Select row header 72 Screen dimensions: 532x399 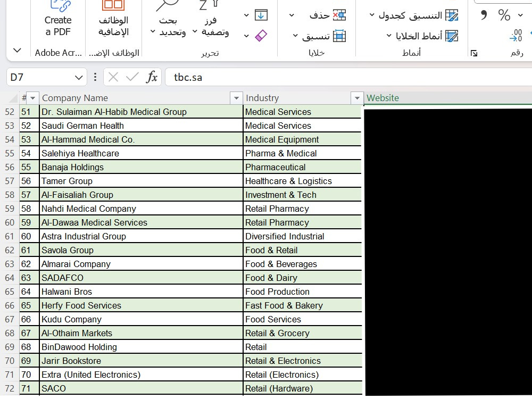pos(10,388)
